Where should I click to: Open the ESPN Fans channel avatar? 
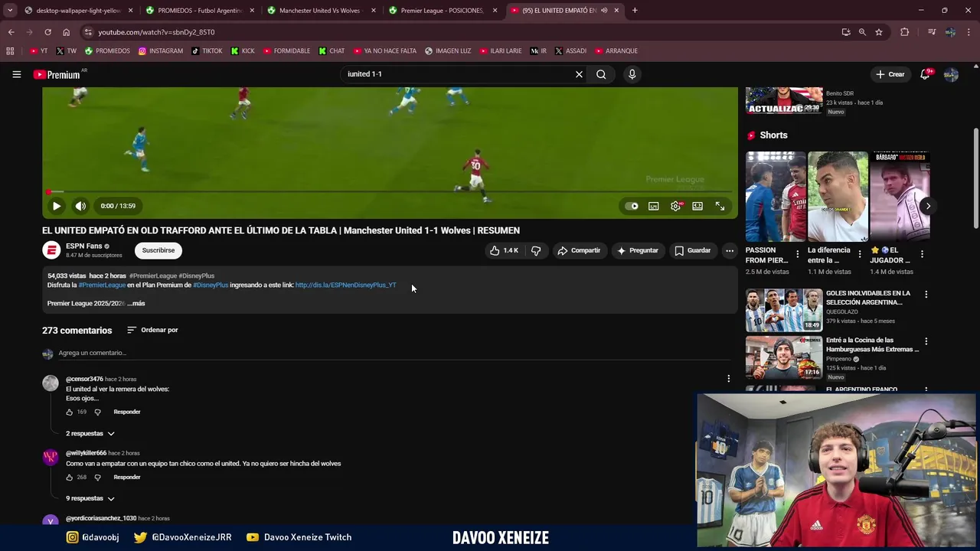(x=51, y=250)
